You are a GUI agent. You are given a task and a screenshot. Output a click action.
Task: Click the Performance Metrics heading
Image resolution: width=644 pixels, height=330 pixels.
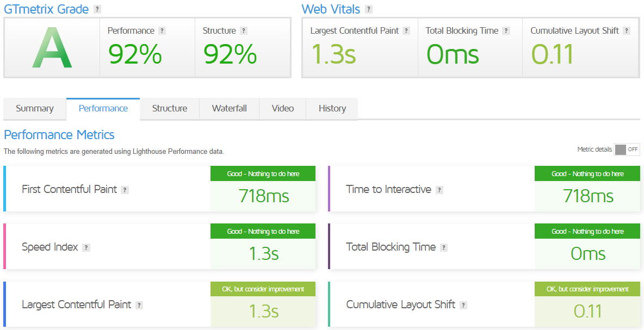(x=59, y=135)
